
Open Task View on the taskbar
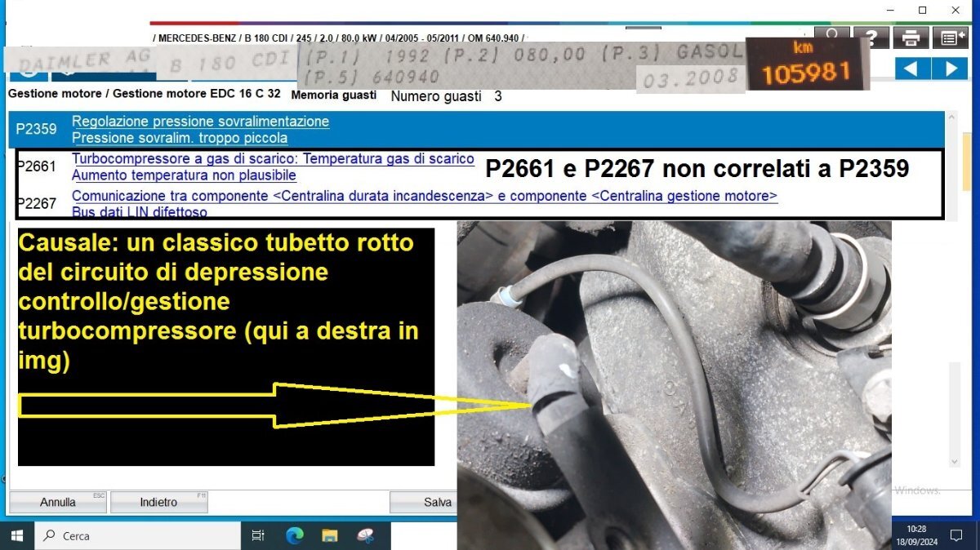[x=258, y=535]
